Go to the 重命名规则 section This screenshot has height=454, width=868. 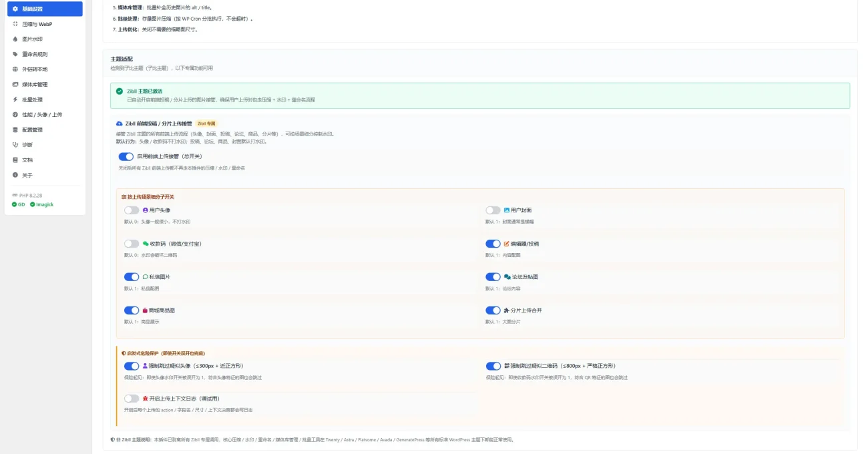point(45,54)
